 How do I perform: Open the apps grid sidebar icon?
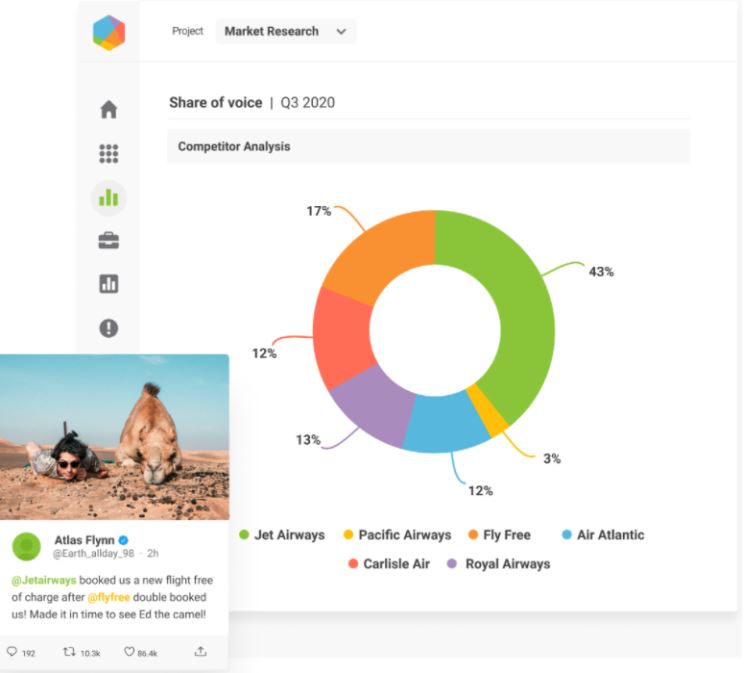coord(109,153)
